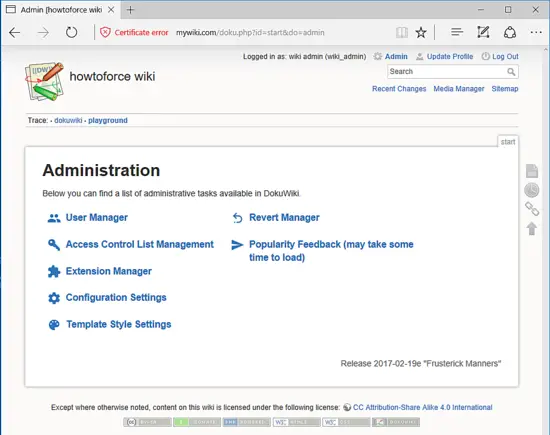Click the Access Control key icon

(x=54, y=245)
